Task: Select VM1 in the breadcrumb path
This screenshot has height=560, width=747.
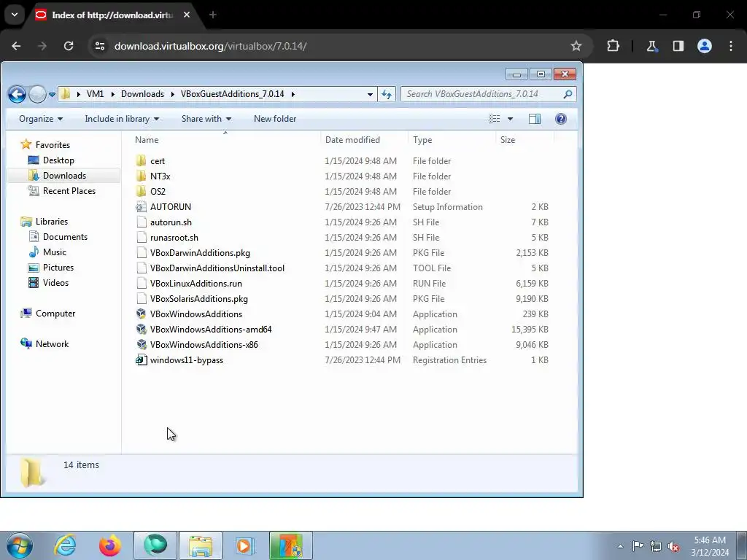Action: [x=96, y=94]
